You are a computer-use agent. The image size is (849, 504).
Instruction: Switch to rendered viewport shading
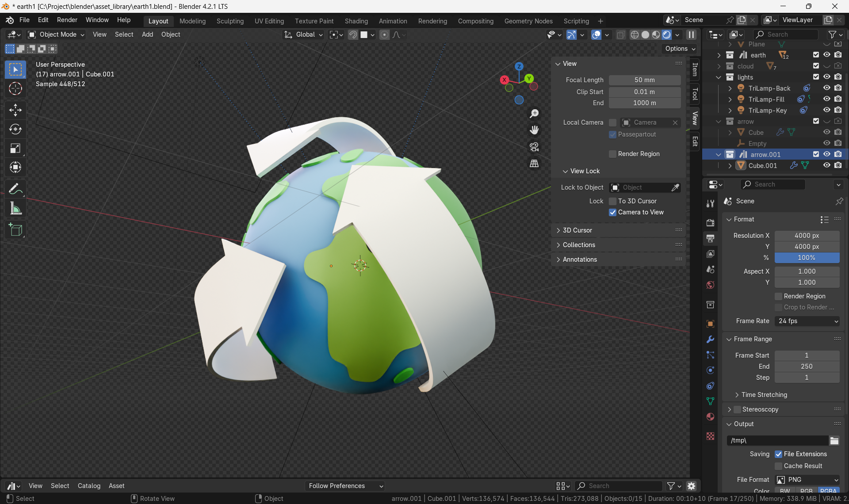click(666, 34)
